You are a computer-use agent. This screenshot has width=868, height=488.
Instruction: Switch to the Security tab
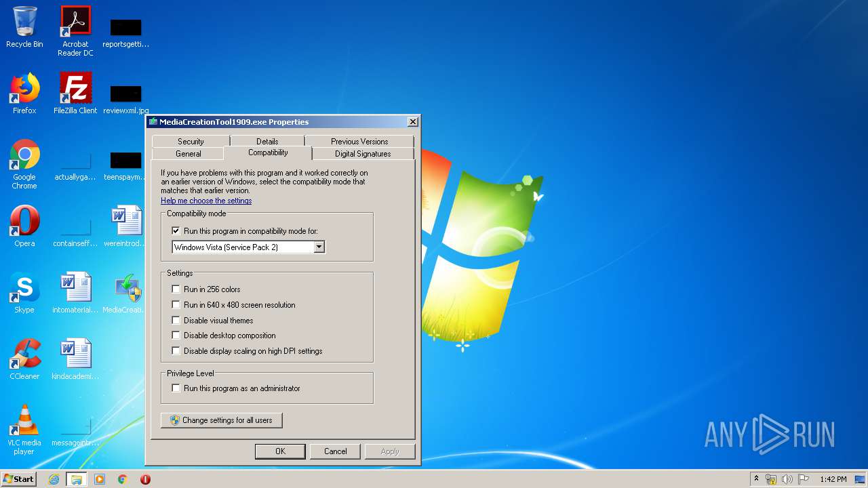[191, 141]
